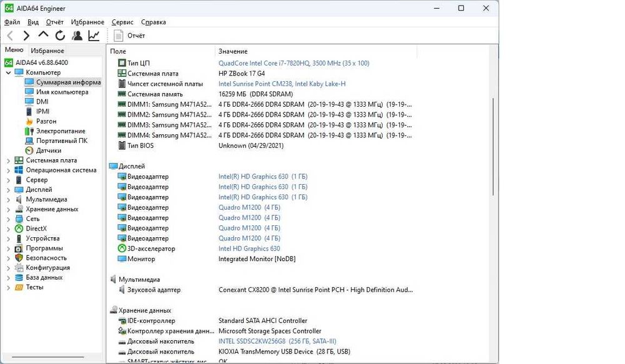Expand the Мультимедиа tree node

click(x=8, y=200)
